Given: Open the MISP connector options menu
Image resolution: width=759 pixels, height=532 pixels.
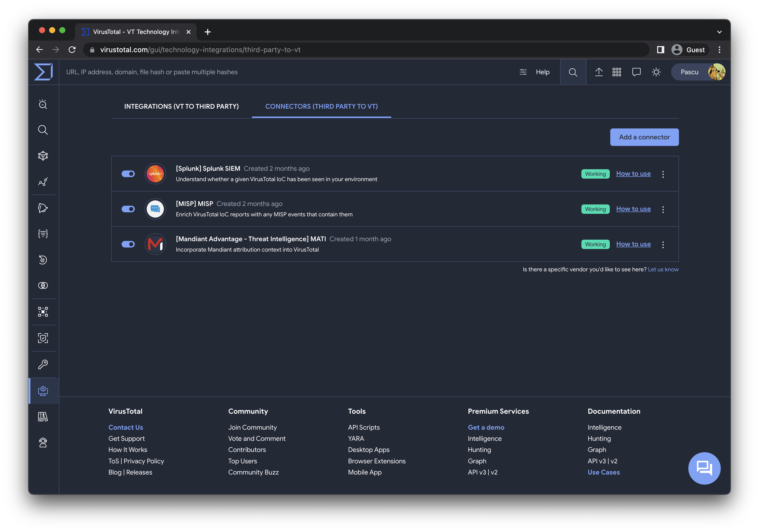Looking at the screenshot, I should 663,209.
